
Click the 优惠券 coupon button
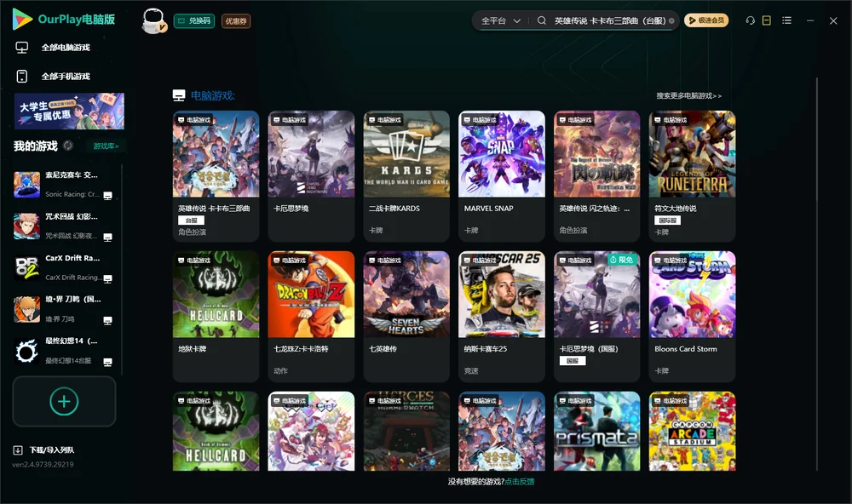pos(236,21)
